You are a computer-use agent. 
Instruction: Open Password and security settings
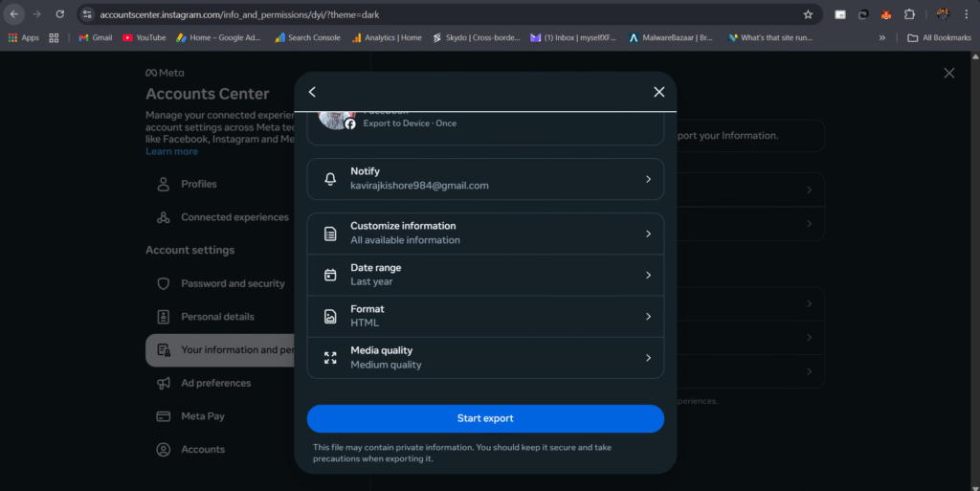(219, 283)
